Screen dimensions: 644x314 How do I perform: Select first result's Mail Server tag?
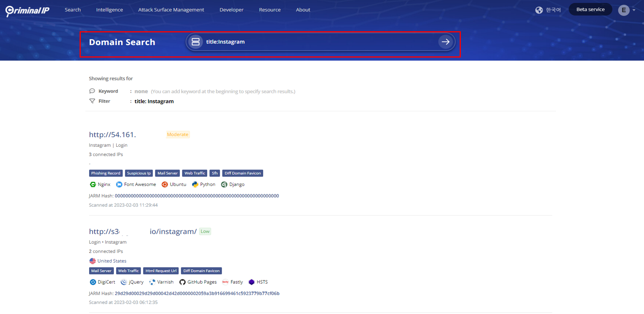pos(168,173)
